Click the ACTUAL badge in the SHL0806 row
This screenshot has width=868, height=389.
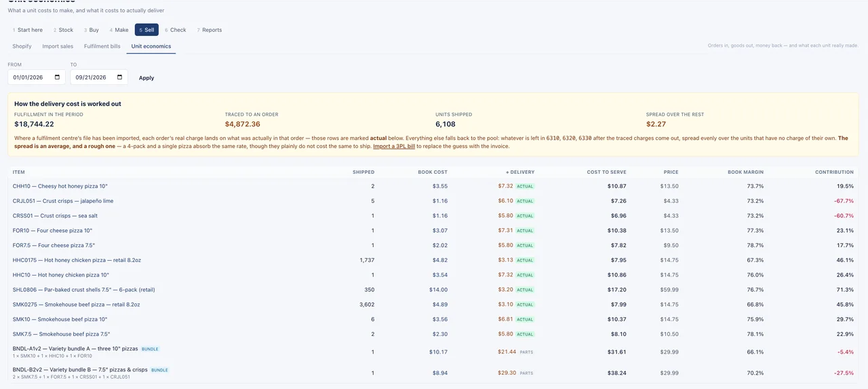click(x=525, y=290)
